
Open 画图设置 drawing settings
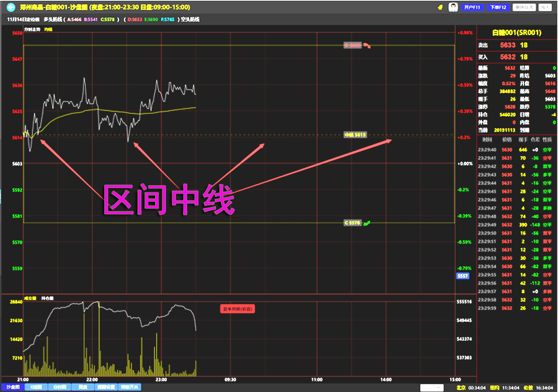106,387
